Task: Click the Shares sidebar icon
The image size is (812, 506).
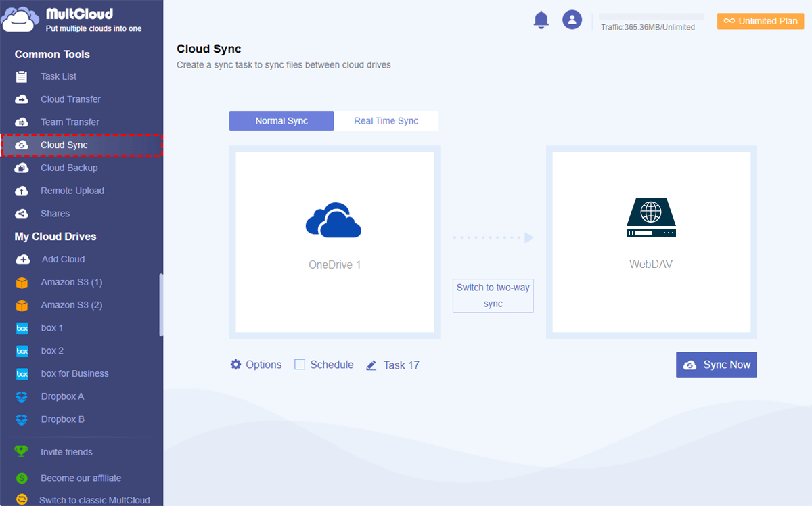Action: 22,214
